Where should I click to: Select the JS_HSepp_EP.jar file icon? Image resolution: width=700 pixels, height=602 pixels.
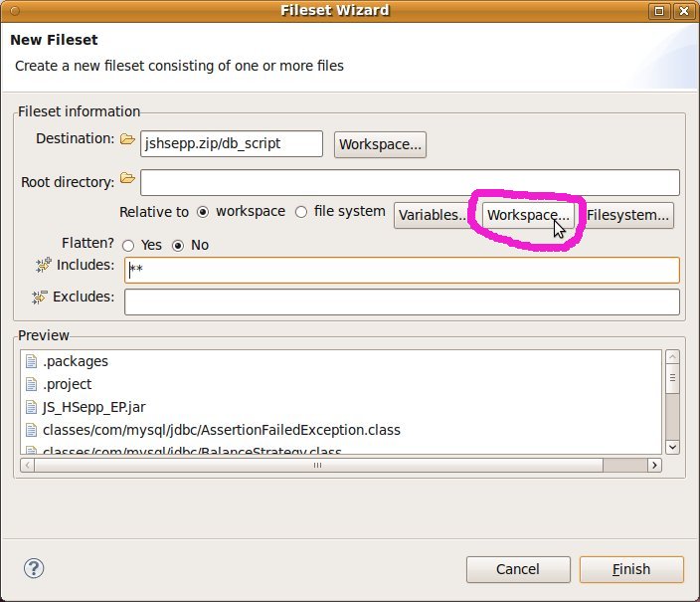[x=31, y=407]
